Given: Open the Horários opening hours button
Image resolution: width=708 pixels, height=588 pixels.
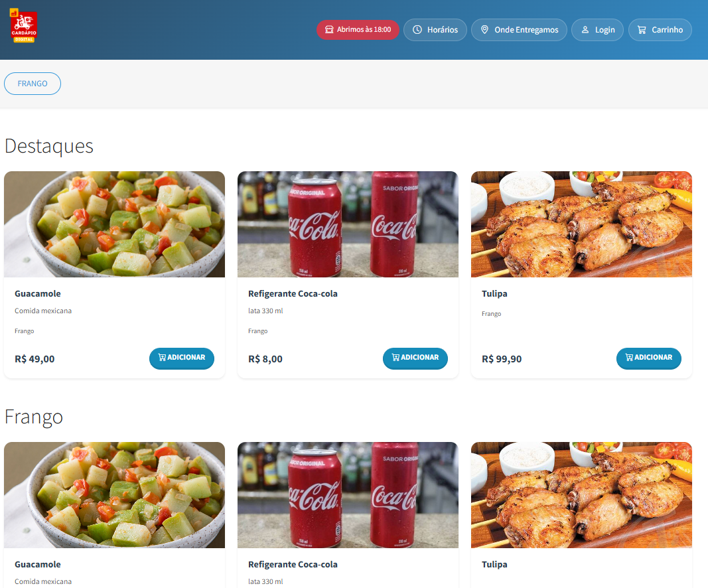Looking at the screenshot, I should coord(435,30).
